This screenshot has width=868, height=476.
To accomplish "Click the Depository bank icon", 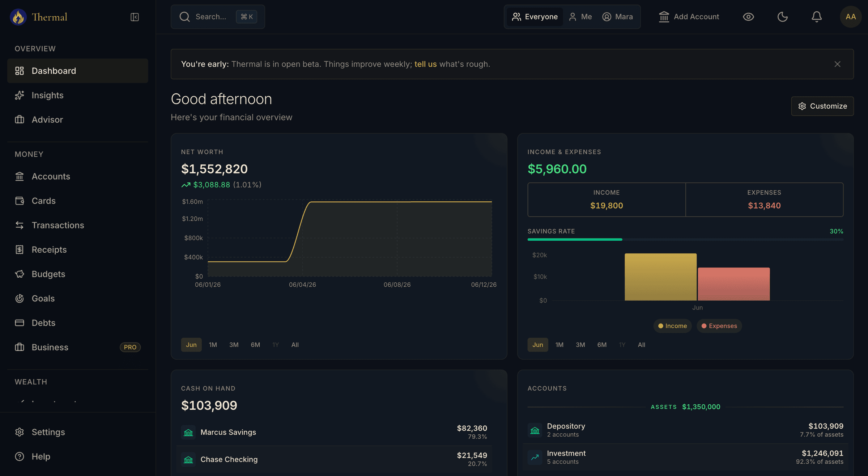I will tap(535, 430).
